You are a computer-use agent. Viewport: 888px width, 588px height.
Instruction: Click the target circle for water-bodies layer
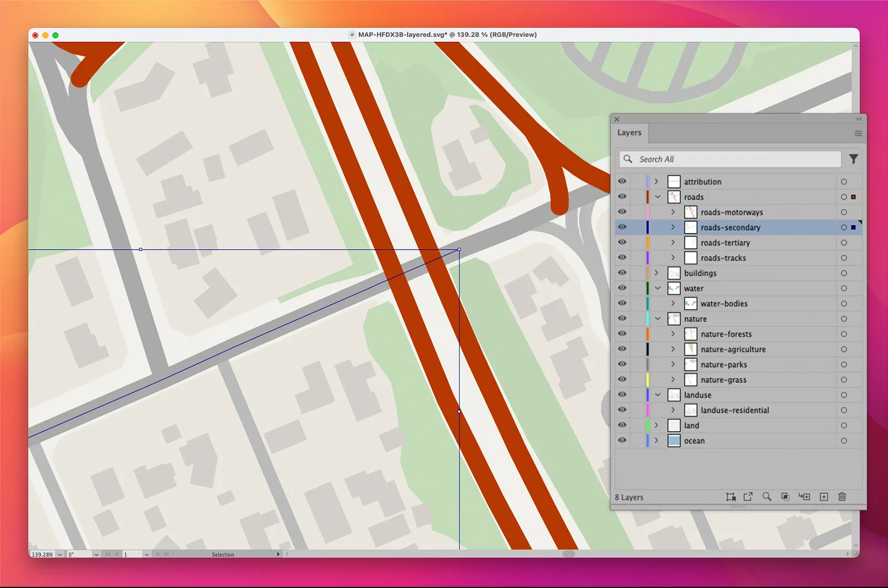pos(844,303)
